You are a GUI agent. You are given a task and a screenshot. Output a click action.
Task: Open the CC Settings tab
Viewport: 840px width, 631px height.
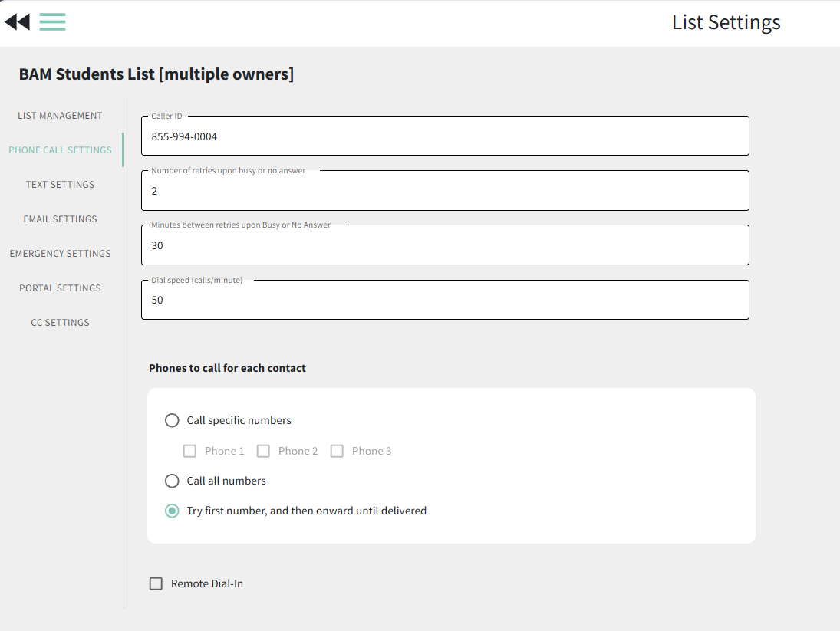(x=60, y=323)
